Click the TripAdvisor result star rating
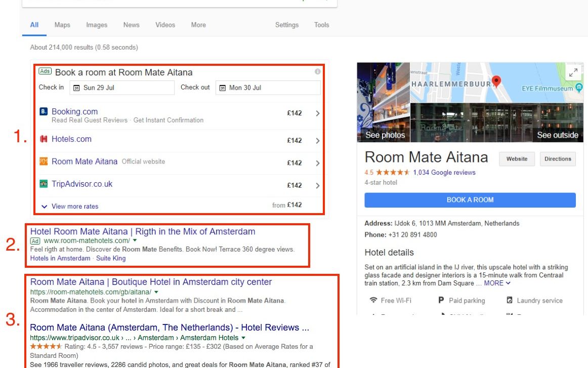Viewport: 588px width, 368px height. click(x=46, y=346)
